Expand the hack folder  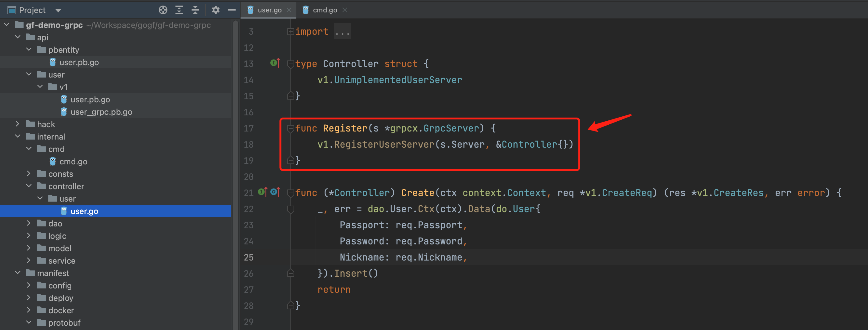point(18,124)
